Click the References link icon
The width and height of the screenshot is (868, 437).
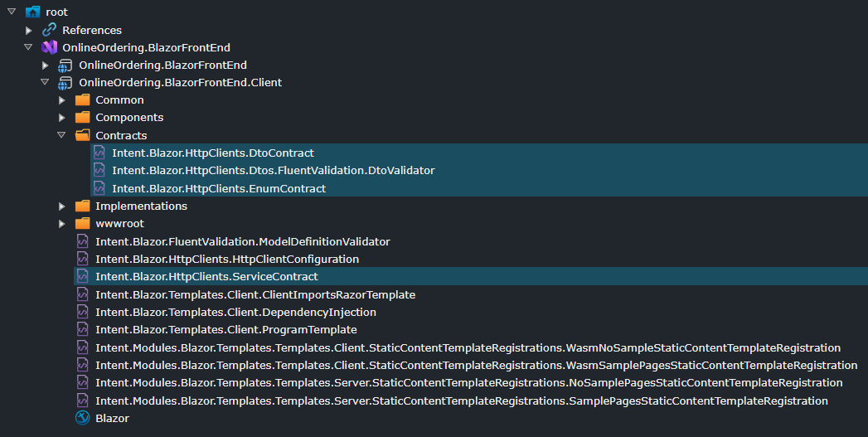click(49, 29)
